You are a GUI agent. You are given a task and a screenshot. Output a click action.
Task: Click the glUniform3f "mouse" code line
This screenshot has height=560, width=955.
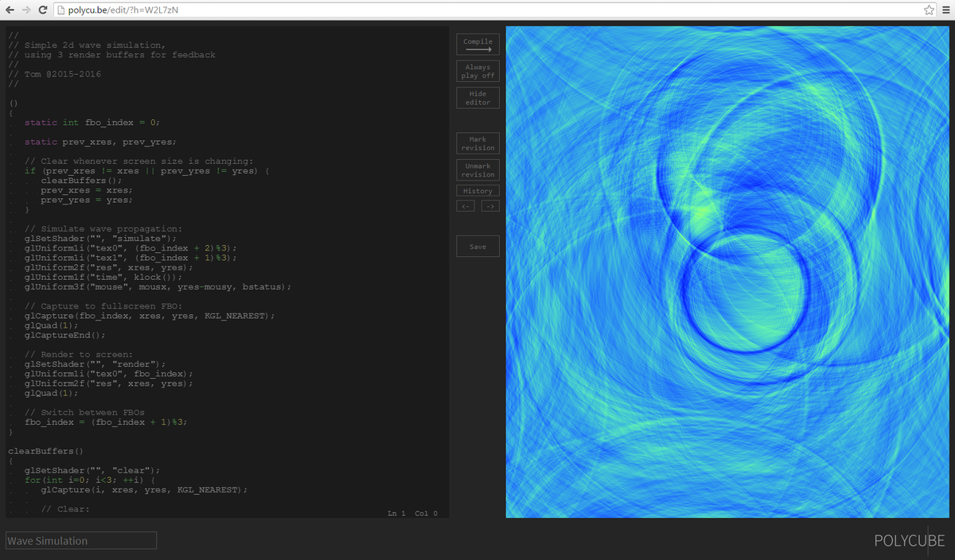tap(158, 286)
